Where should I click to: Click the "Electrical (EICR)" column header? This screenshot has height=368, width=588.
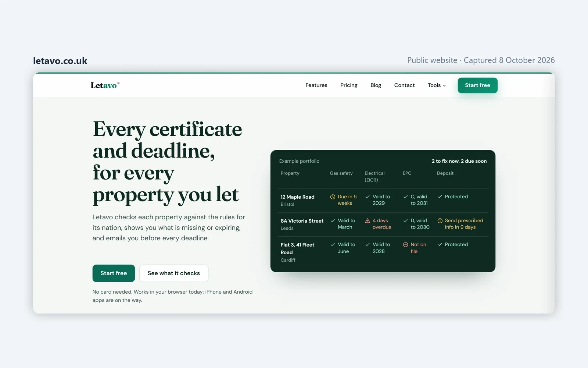click(x=374, y=177)
